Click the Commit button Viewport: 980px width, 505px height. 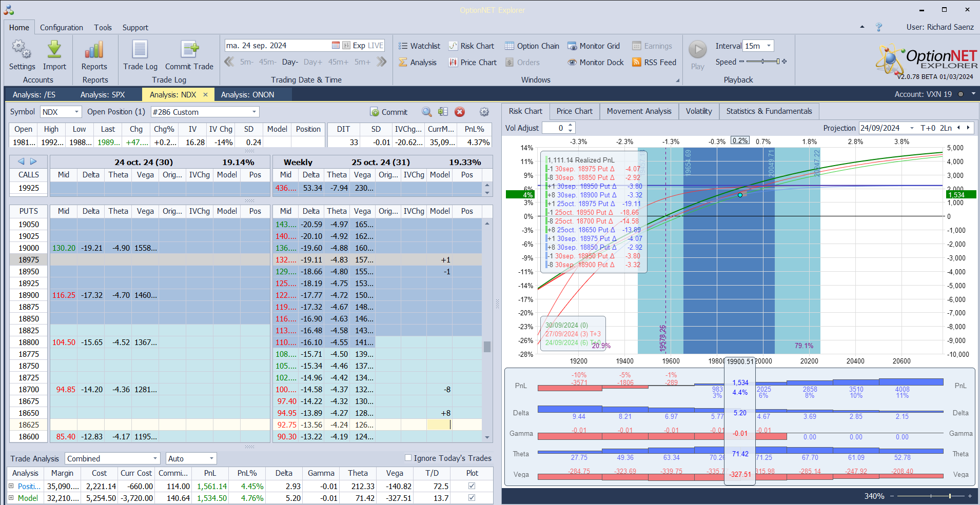388,112
